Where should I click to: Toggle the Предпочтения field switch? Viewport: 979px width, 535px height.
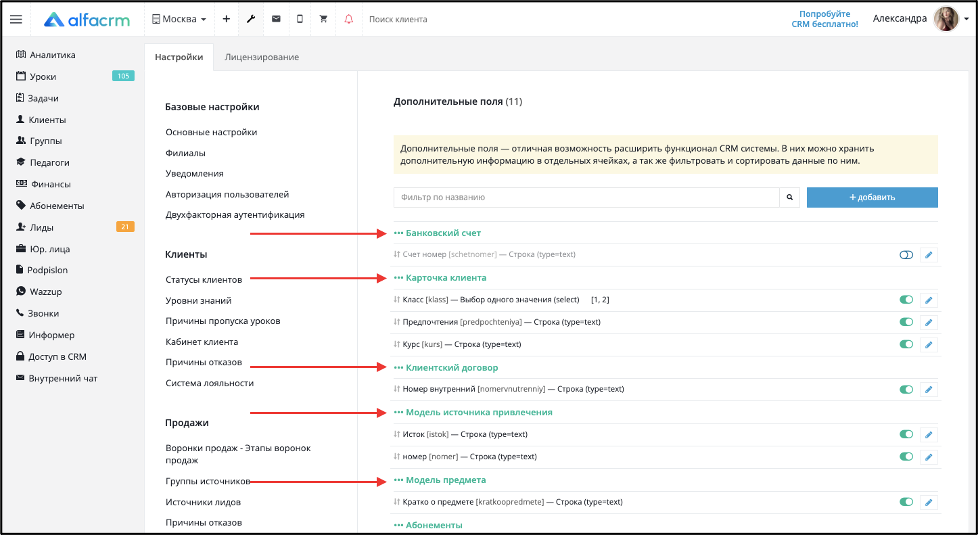click(x=906, y=322)
